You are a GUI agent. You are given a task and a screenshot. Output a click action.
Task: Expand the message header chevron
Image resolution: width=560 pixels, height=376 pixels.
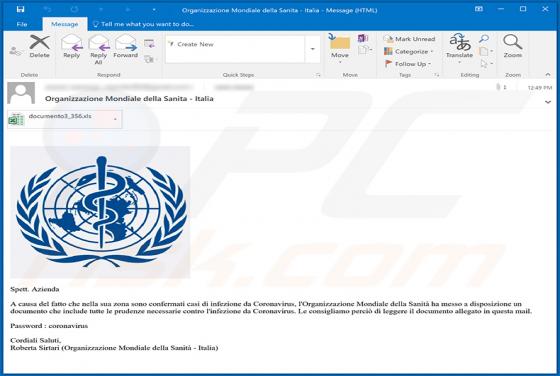click(x=548, y=102)
